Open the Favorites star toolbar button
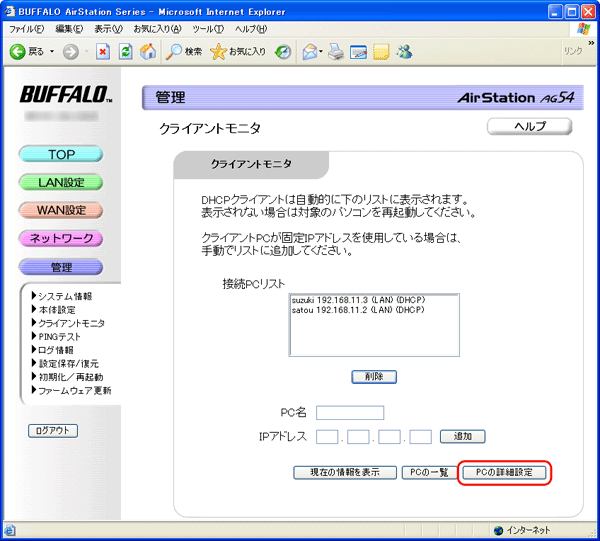Image resolution: width=600 pixels, height=541 pixels. [x=238, y=52]
